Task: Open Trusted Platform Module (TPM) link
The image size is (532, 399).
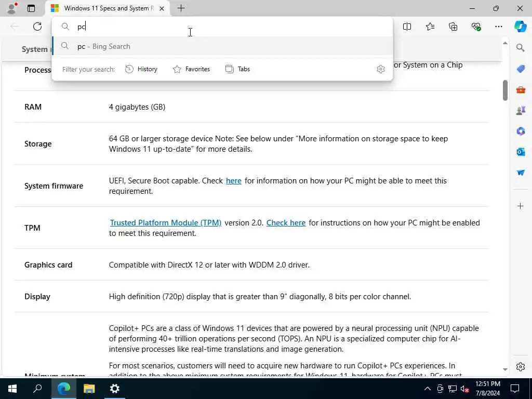Action: pyautogui.click(x=166, y=223)
